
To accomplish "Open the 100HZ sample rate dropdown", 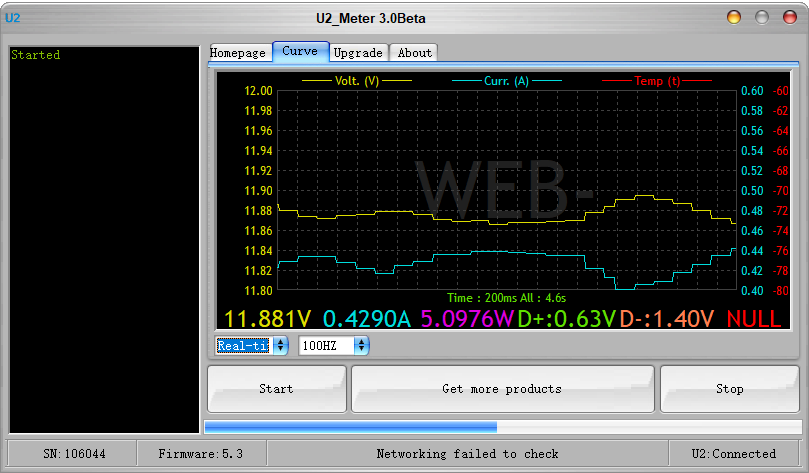I will (x=333, y=345).
